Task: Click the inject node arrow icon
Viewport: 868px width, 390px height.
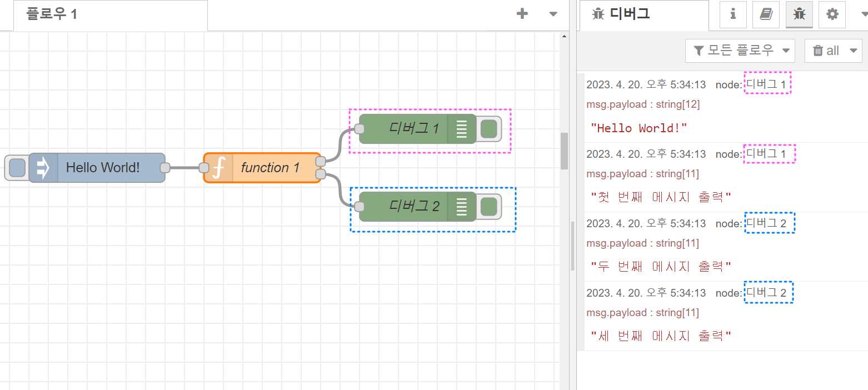Action: click(43, 168)
